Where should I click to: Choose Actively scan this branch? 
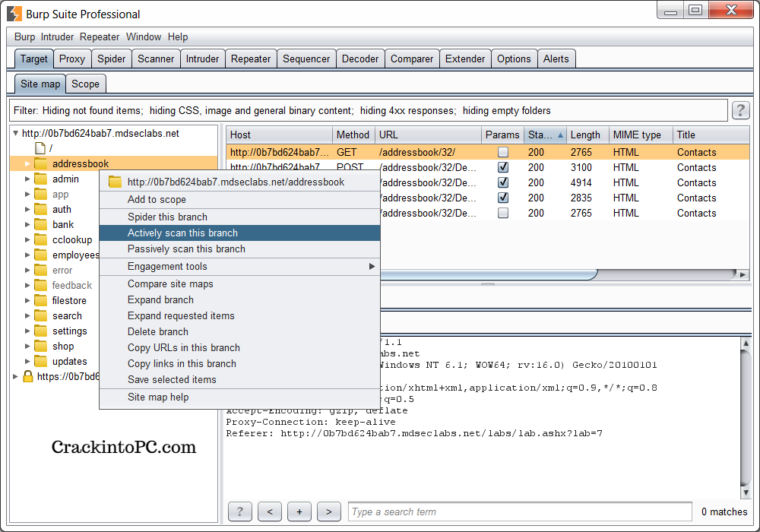(239, 233)
